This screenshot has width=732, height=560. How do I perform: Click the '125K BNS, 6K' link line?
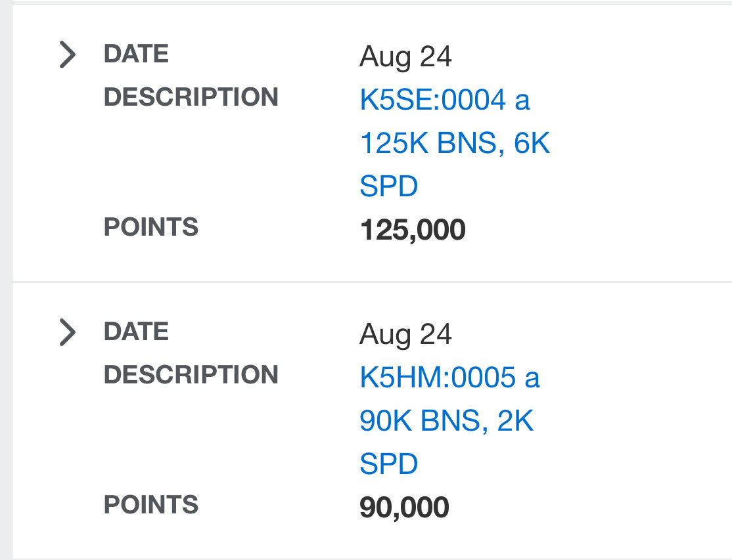(455, 143)
